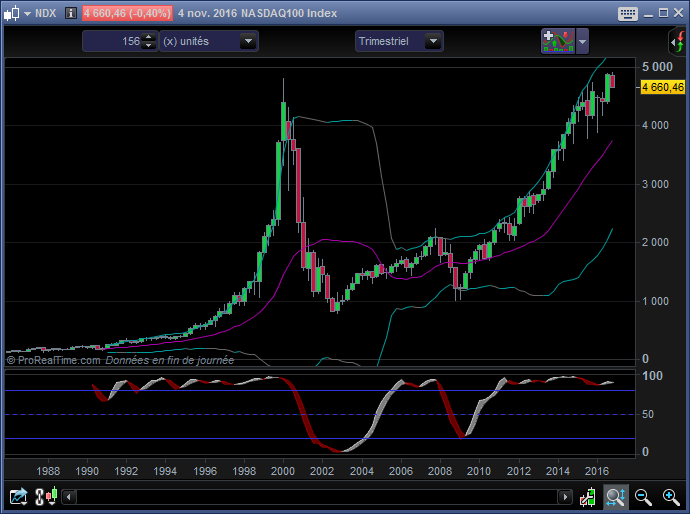The height and width of the screenshot is (514, 690).
Task: Open the chart style menu in title bar
Action: (14, 14)
